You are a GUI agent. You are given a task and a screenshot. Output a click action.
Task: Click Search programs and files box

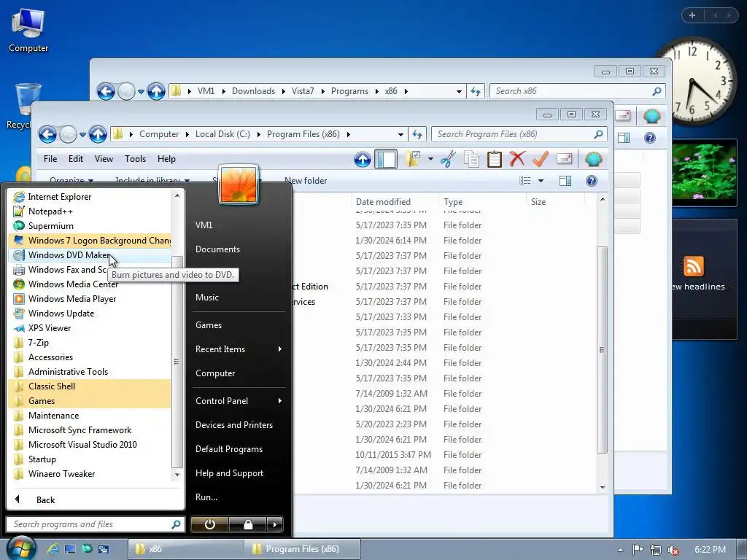(96, 524)
